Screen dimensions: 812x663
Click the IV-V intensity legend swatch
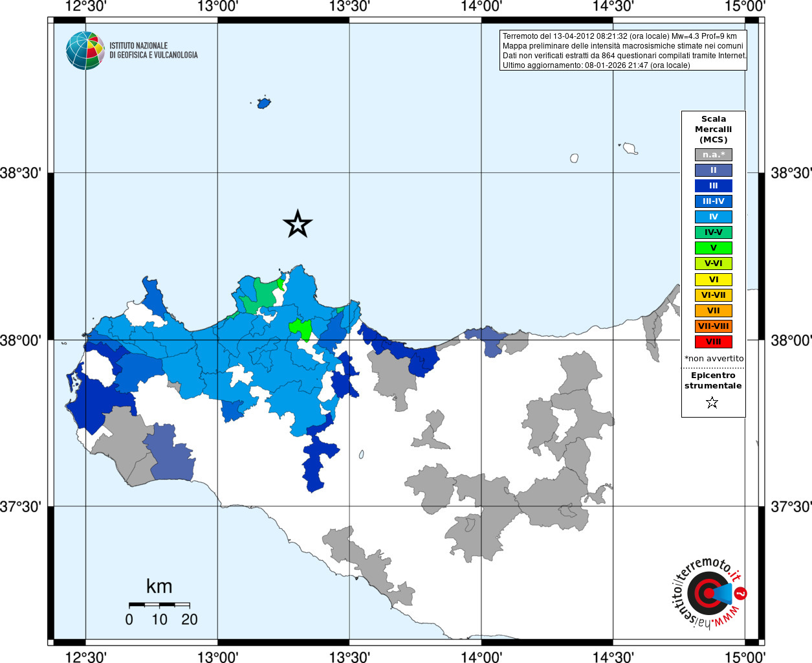point(714,232)
